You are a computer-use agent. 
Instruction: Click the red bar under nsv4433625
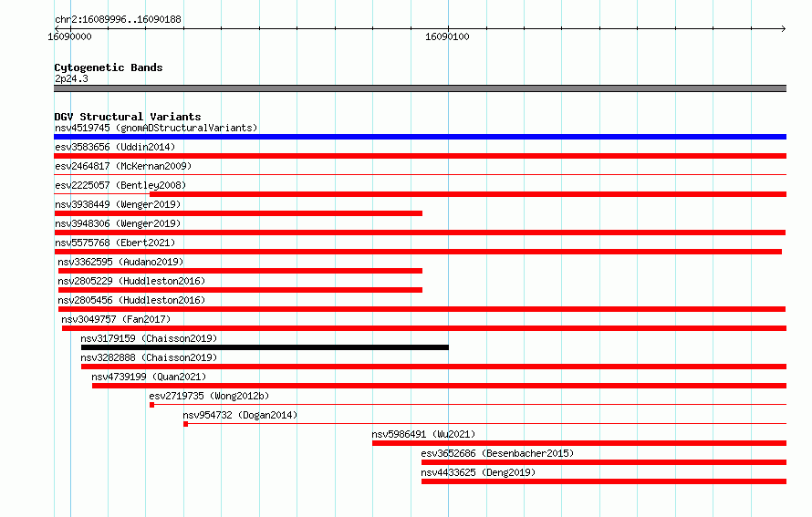604,481
